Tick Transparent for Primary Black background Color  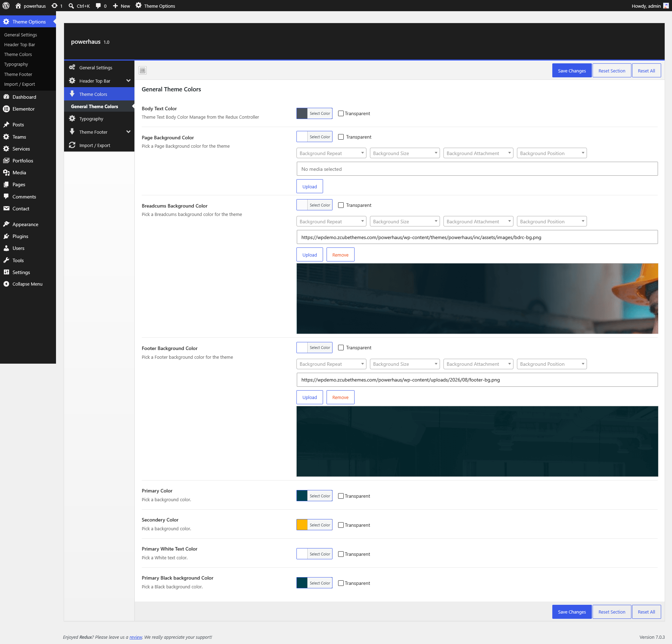tap(341, 583)
